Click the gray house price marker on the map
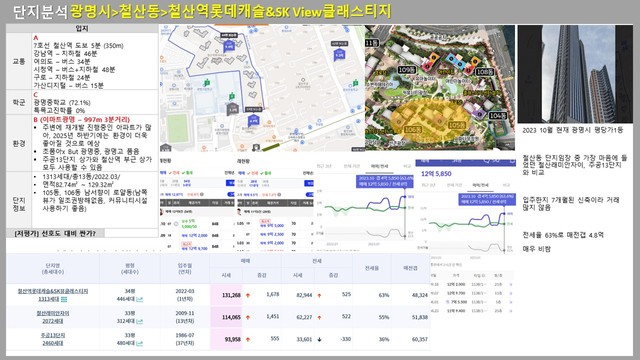 [x=233, y=109]
